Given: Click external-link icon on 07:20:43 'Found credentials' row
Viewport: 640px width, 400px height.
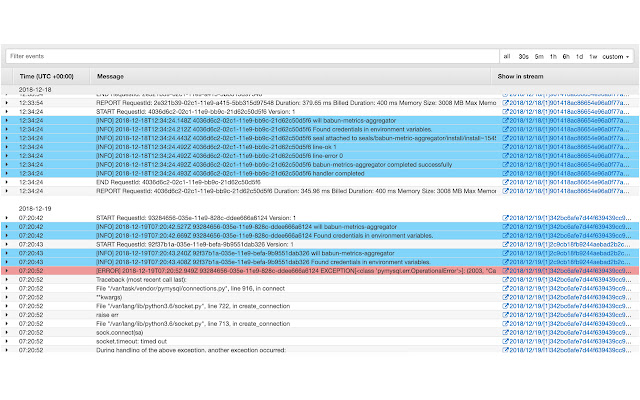Looking at the screenshot, I should [505, 262].
